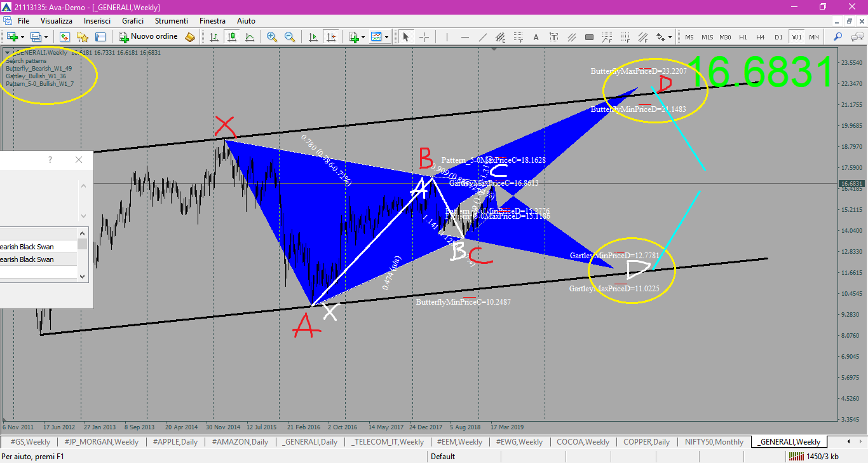The image size is (868, 463).
Task: Select the equidistant channel tool
Action: (x=500, y=37)
